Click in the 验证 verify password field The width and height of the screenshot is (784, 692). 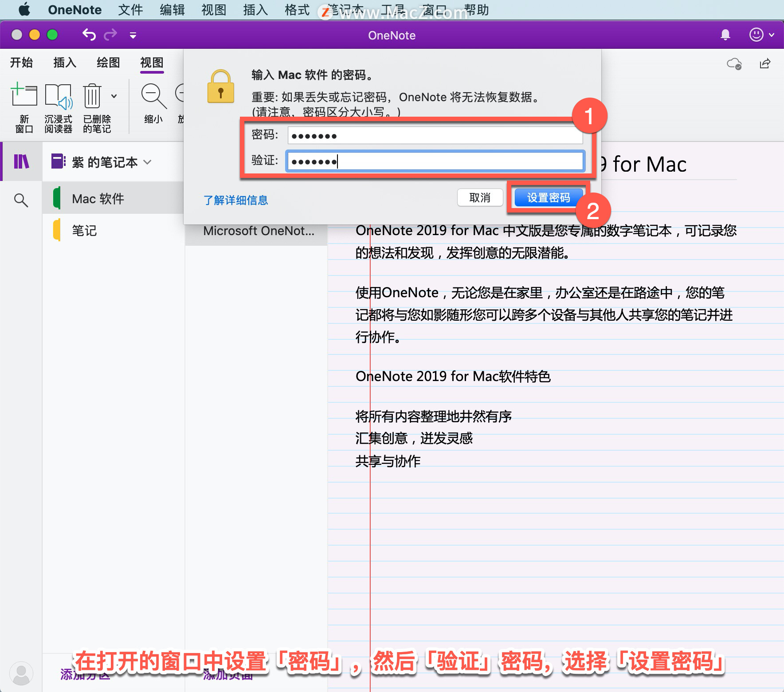435,161
